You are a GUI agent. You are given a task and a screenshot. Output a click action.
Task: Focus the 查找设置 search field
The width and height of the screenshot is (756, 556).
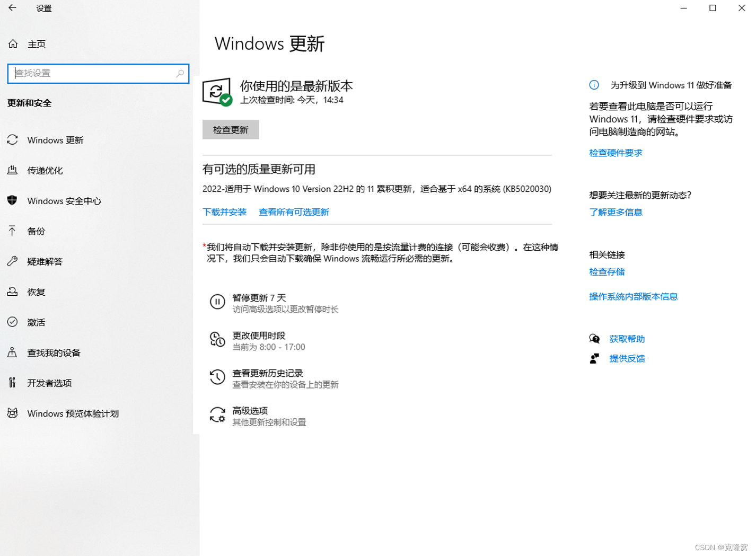[x=98, y=73]
